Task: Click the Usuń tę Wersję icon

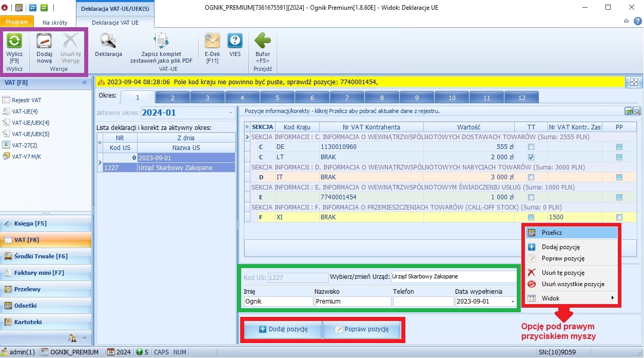Action: coord(71,41)
